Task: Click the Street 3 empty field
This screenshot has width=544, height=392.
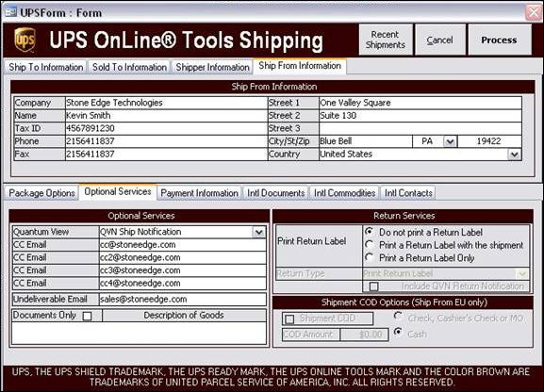Action: (x=420, y=128)
